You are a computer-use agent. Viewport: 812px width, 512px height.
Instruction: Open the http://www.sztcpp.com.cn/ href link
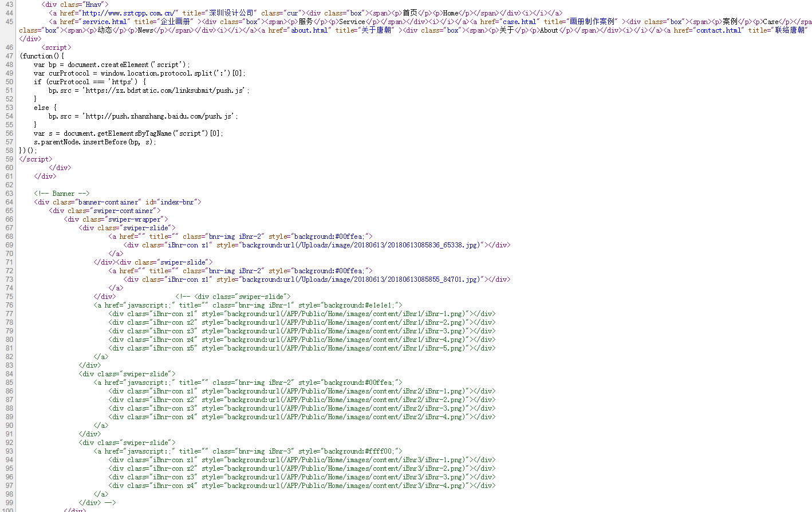pyautogui.click(x=130, y=13)
